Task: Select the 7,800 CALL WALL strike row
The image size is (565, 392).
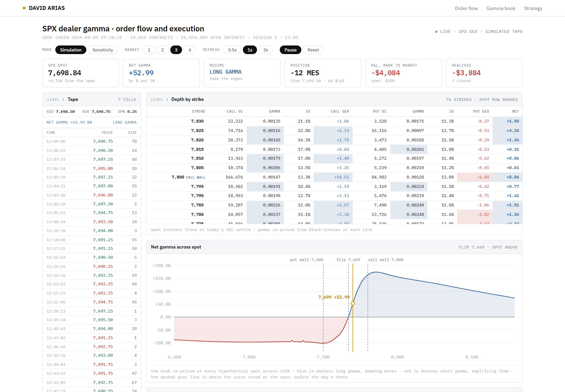Action: (334, 177)
